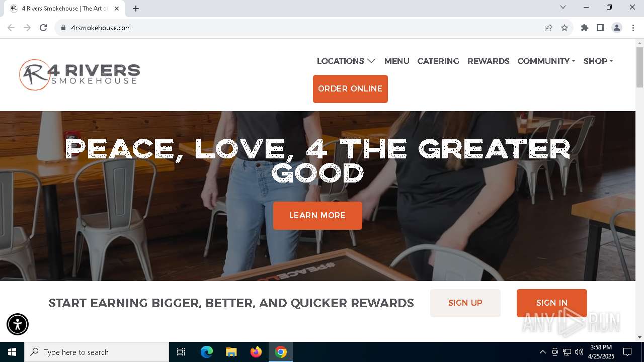
Task: Click the 4 Rivers Smokehouse logo
Action: tap(79, 75)
